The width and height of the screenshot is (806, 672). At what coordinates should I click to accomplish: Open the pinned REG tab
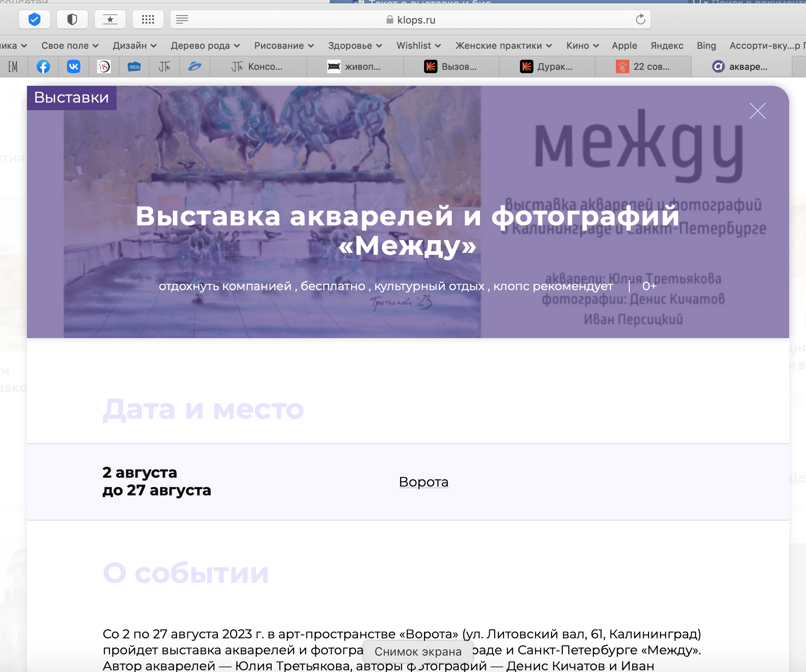pyautogui.click(x=134, y=66)
